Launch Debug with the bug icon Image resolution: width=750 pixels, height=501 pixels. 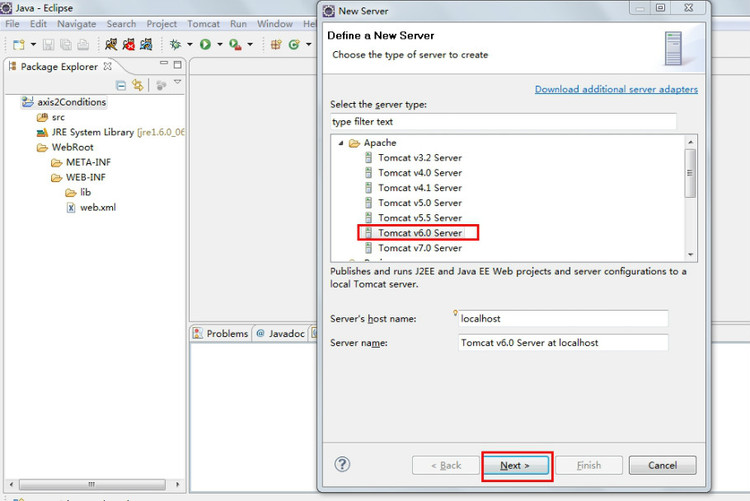click(176, 45)
